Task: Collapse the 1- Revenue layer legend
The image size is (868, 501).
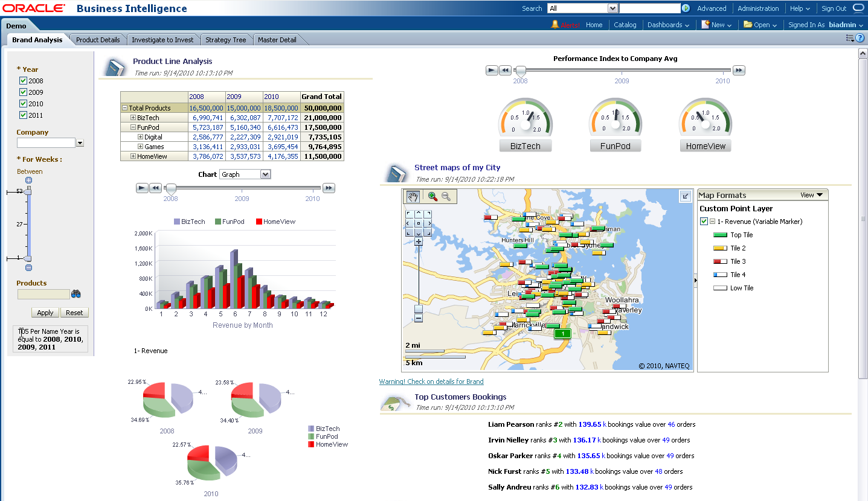Action: coord(712,222)
